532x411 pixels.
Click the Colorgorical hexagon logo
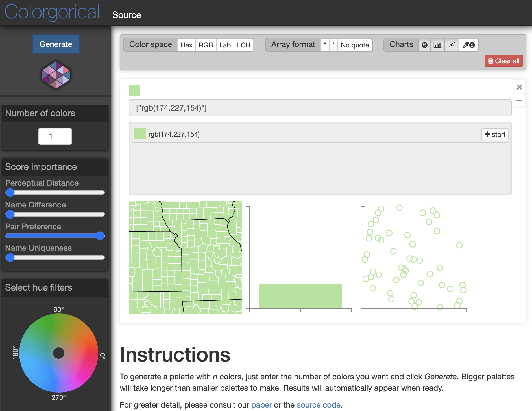tap(56, 75)
